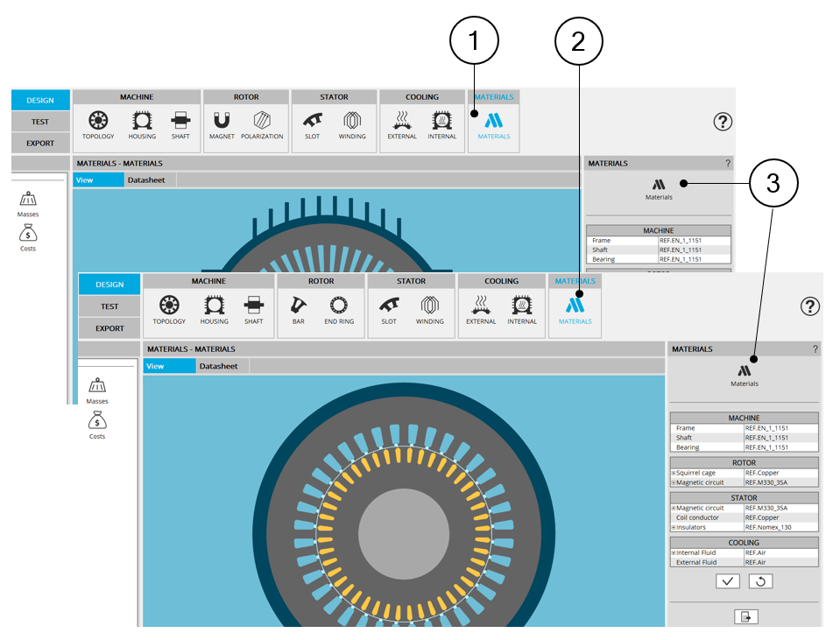The height and width of the screenshot is (640, 840).
Task: Expand the Squirrel cage row
Action: click(674, 473)
